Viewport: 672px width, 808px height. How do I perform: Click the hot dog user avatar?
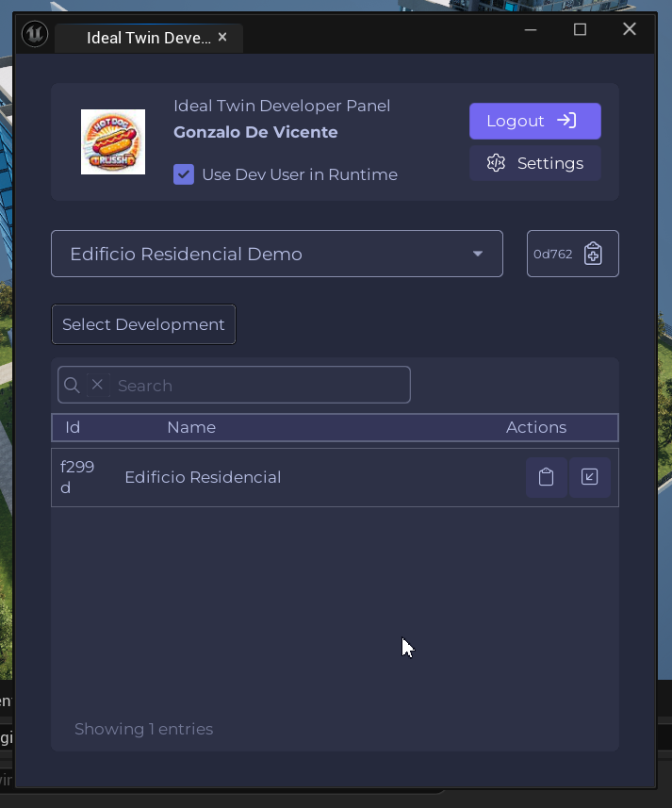tap(113, 141)
